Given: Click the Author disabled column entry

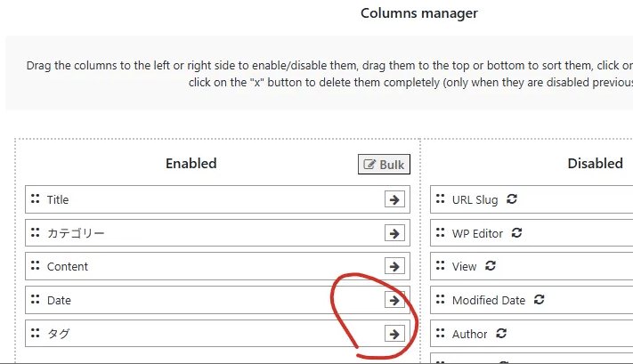Looking at the screenshot, I should coord(469,334).
